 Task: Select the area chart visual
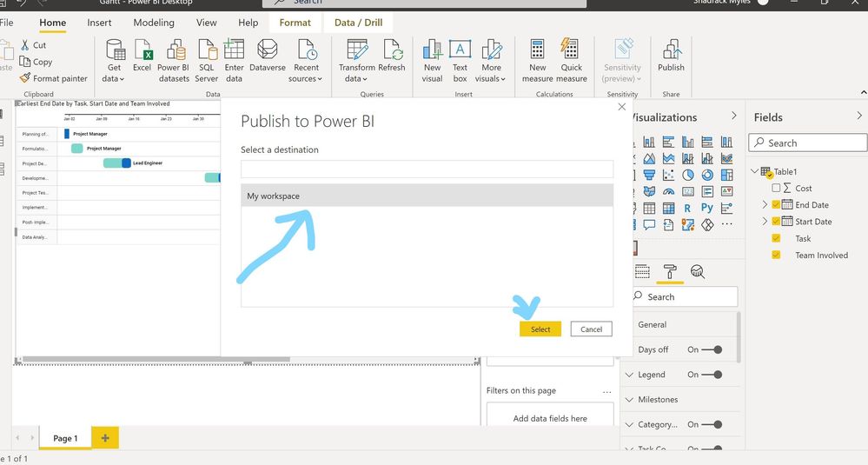pyautogui.click(x=649, y=159)
